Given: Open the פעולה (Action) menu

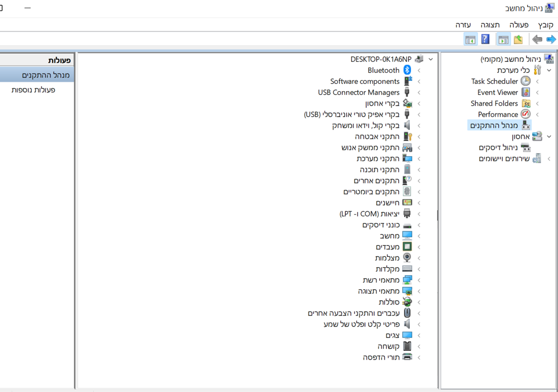Looking at the screenshot, I should (519, 25).
